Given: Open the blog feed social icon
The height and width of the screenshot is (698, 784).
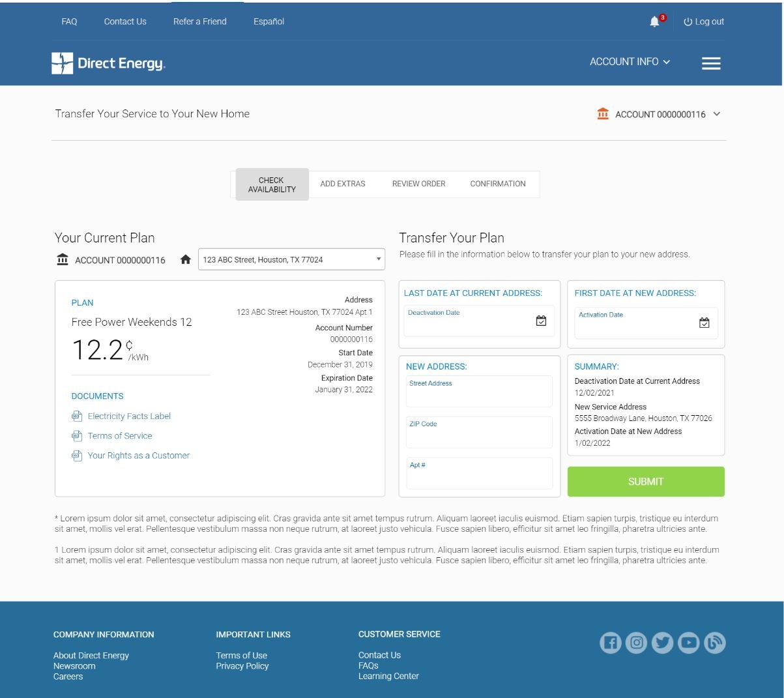Looking at the screenshot, I should (x=715, y=643).
